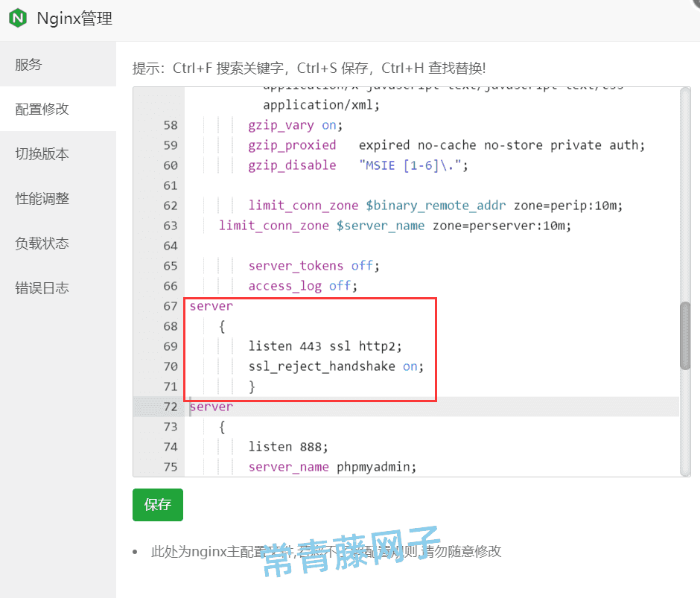
Task: Select 性能调整 in the sidebar
Action: (41, 198)
